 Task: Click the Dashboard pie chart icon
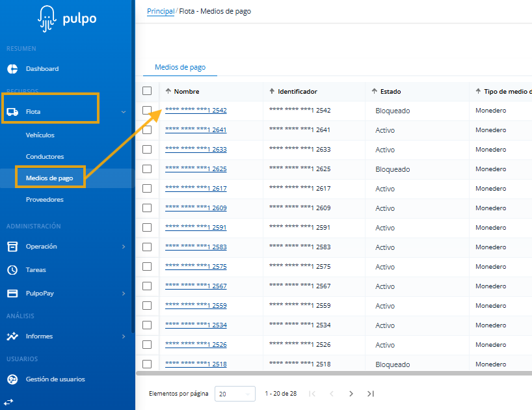[12, 69]
